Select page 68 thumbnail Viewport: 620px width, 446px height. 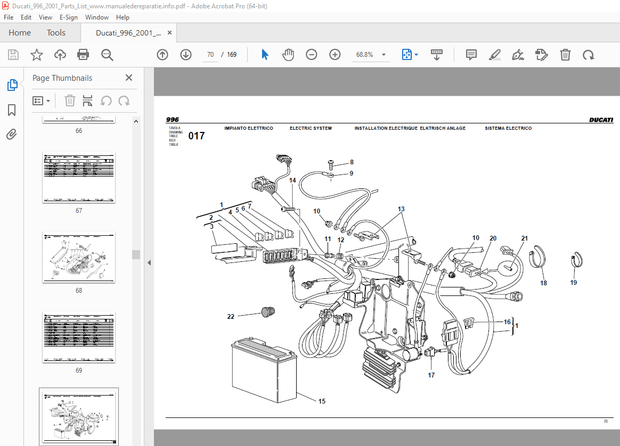click(x=79, y=258)
